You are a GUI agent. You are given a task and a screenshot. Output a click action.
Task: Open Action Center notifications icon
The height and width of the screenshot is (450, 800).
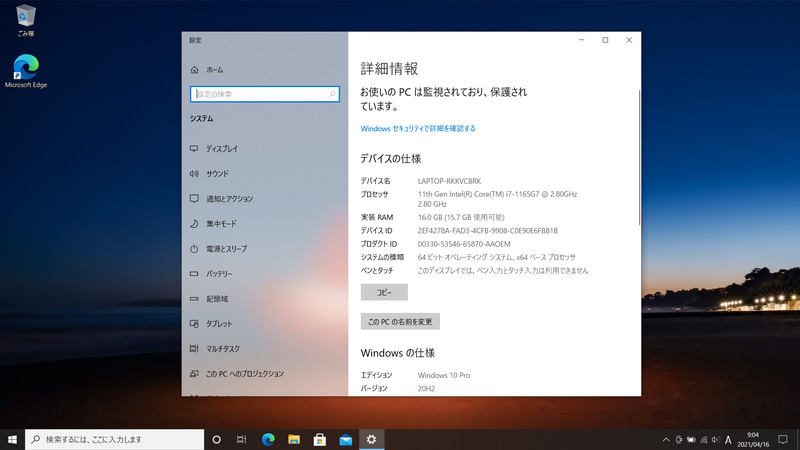tap(783, 439)
